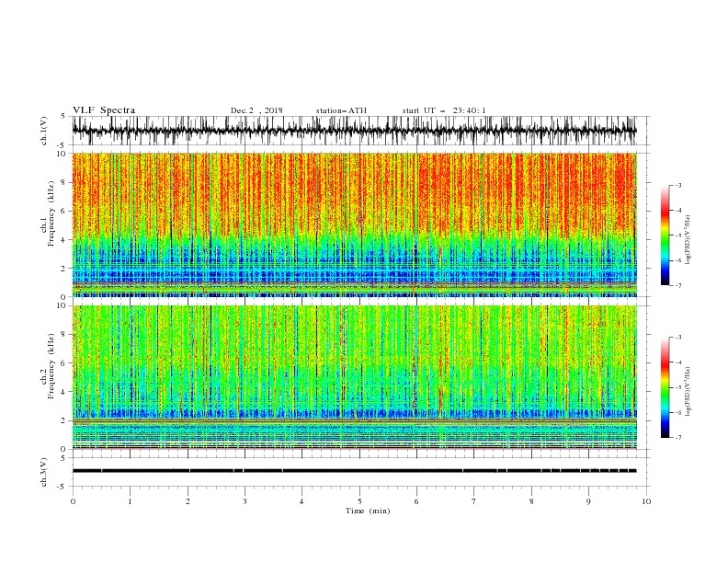The image size is (728, 563).
Task: Click the time axis tick label '8'
Action: (531, 501)
